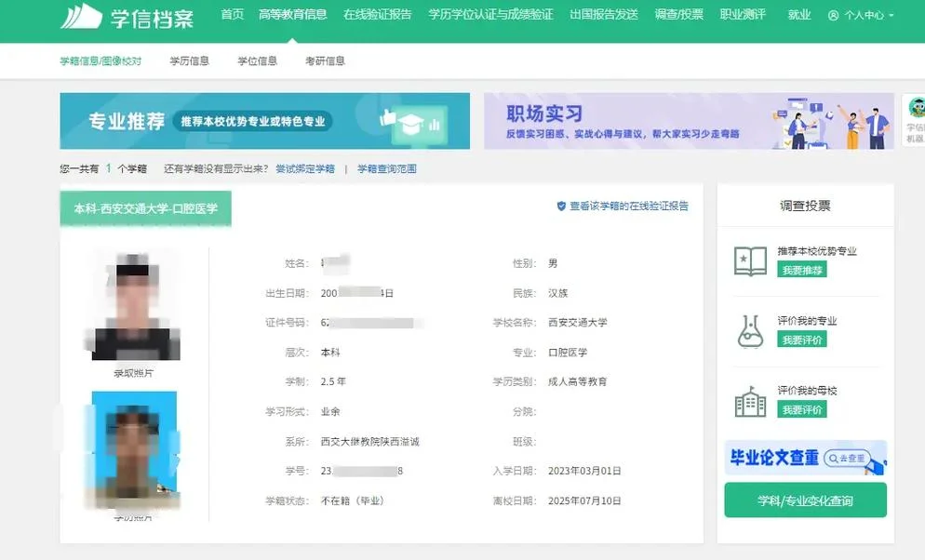
Task: Click the 离校日期 value 2025年07月10日
Action: 584,500
